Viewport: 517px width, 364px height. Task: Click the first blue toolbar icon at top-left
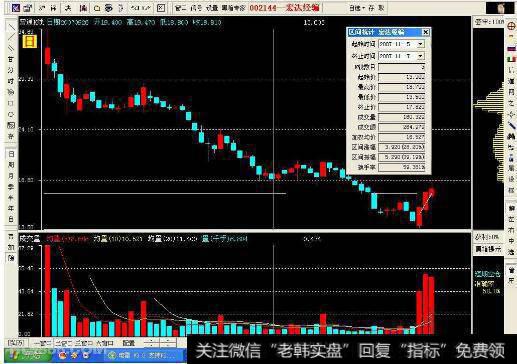click(15, 8)
